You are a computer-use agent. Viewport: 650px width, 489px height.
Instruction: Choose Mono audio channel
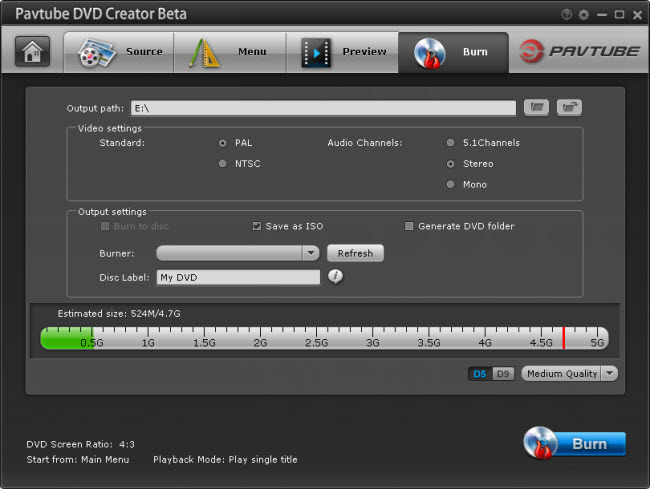[x=450, y=184]
